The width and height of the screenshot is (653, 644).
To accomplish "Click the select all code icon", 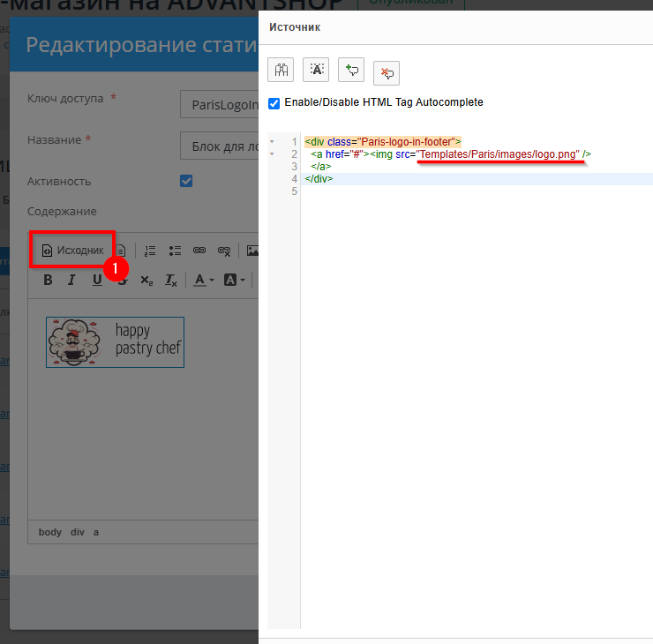I will 316,71.
